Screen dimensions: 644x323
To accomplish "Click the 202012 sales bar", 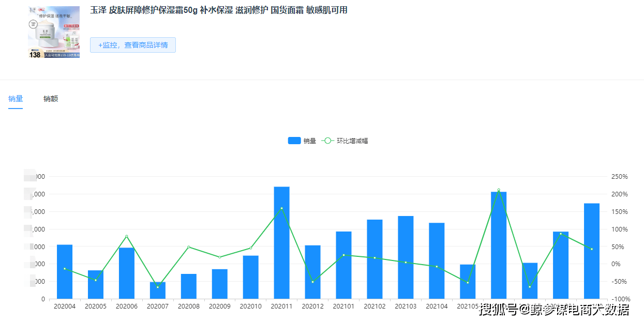I will click(x=312, y=272).
